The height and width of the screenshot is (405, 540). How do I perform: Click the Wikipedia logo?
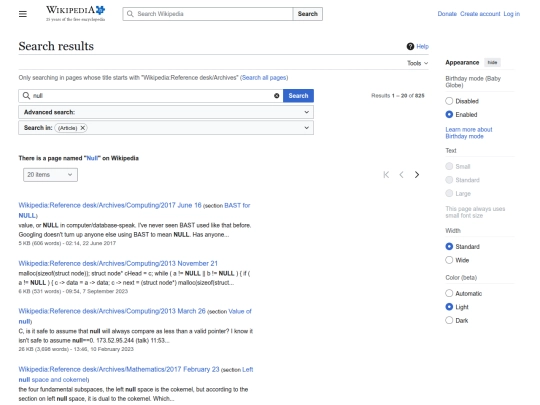(75, 14)
